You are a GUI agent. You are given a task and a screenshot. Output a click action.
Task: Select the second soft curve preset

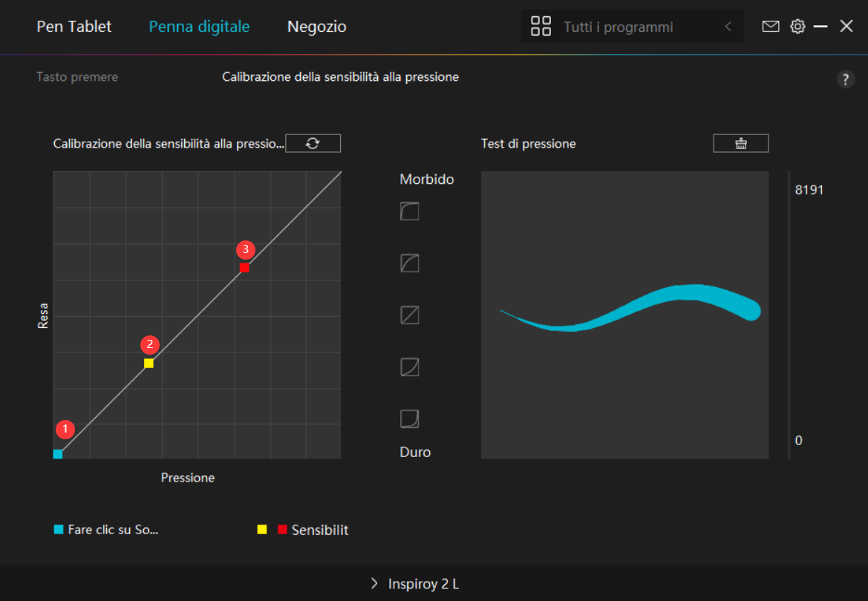point(410,263)
